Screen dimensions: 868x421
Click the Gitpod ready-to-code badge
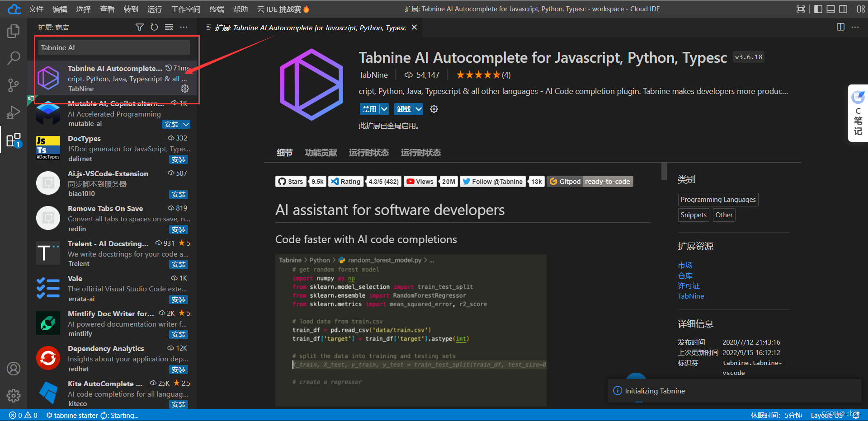[590, 182]
